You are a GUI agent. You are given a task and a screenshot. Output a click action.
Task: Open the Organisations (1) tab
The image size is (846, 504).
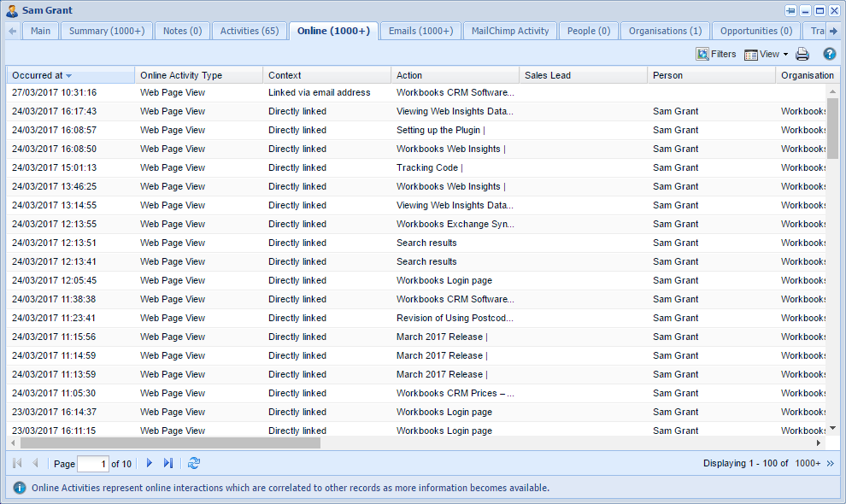(665, 31)
